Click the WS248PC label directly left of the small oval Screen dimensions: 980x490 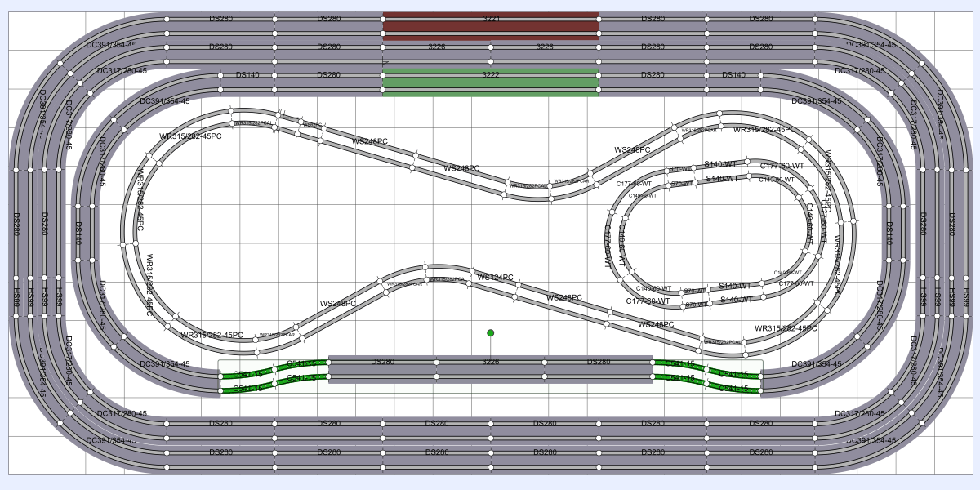pos(632,150)
